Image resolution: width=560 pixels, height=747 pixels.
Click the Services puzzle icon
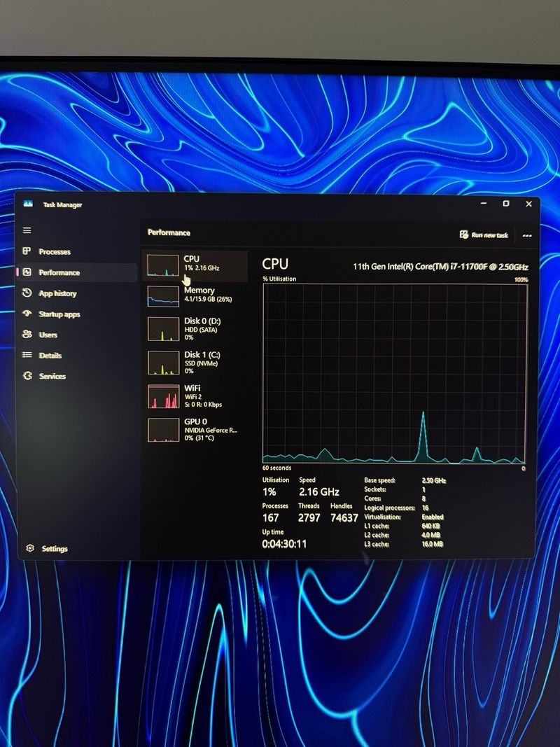[x=27, y=376]
